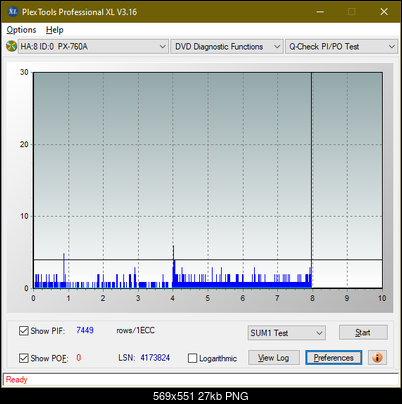The image size is (402, 404).
Task: Close the PlexTools window
Action: coord(384,12)
